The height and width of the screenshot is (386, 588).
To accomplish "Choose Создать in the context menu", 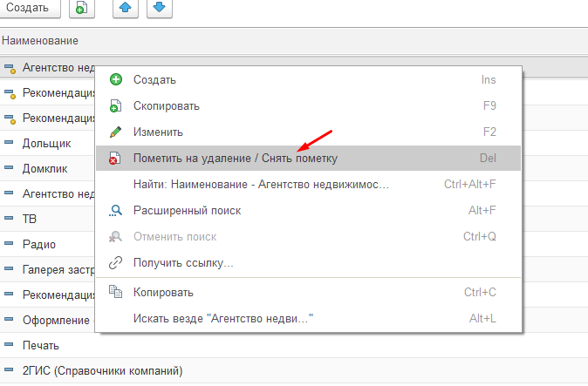I will pyautogui.click(x=308, y=80).
